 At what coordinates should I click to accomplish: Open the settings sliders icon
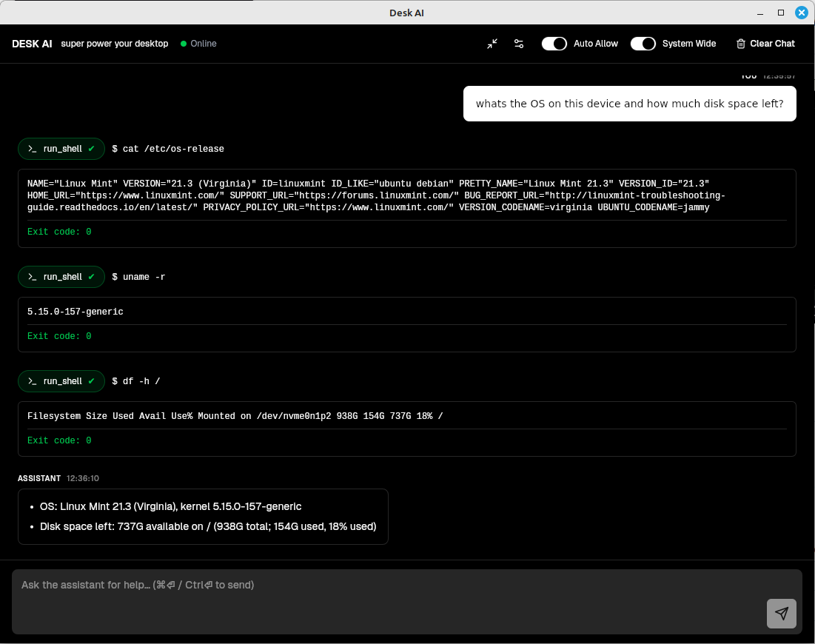519,44
